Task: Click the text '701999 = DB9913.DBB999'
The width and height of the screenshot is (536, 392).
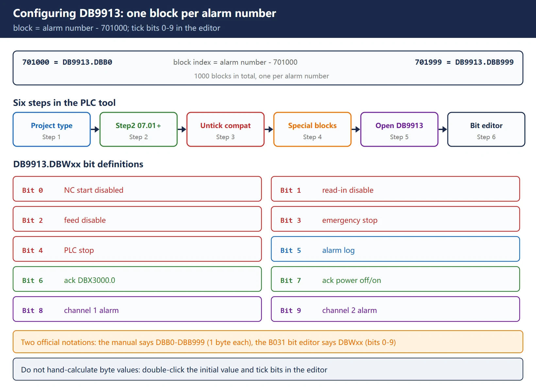Action: click(464, 62)
